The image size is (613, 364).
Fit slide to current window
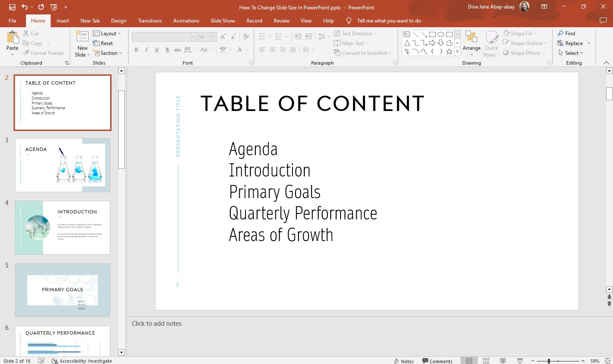[608, 361]
